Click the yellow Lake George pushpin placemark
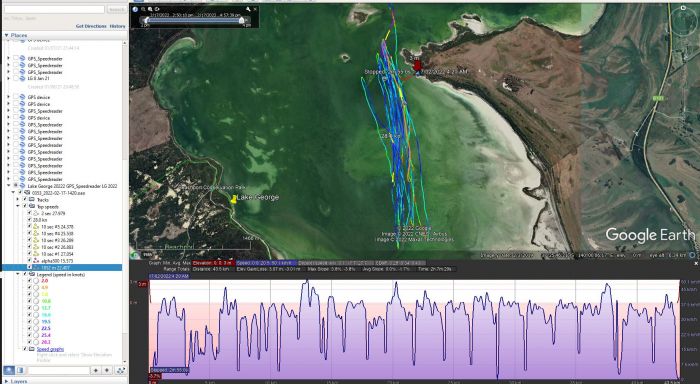The image size is (700, 384). [233, 199]
